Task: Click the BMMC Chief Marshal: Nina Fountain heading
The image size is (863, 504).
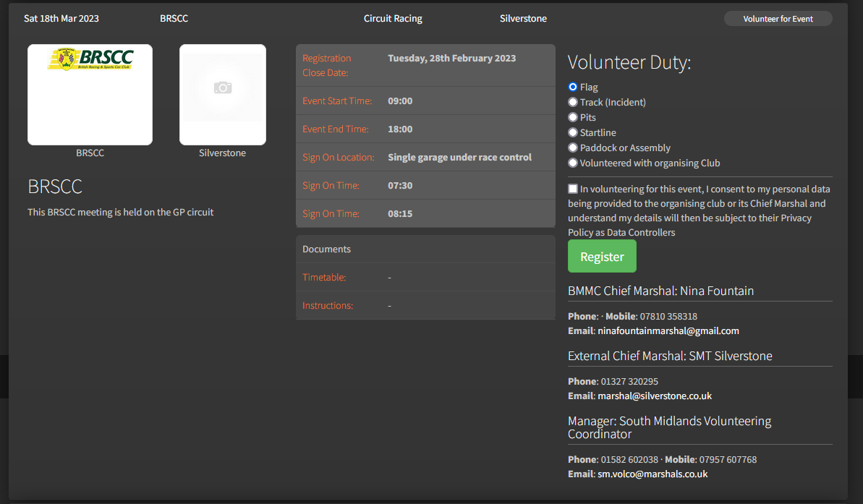Action: click(x=661, y=291)
